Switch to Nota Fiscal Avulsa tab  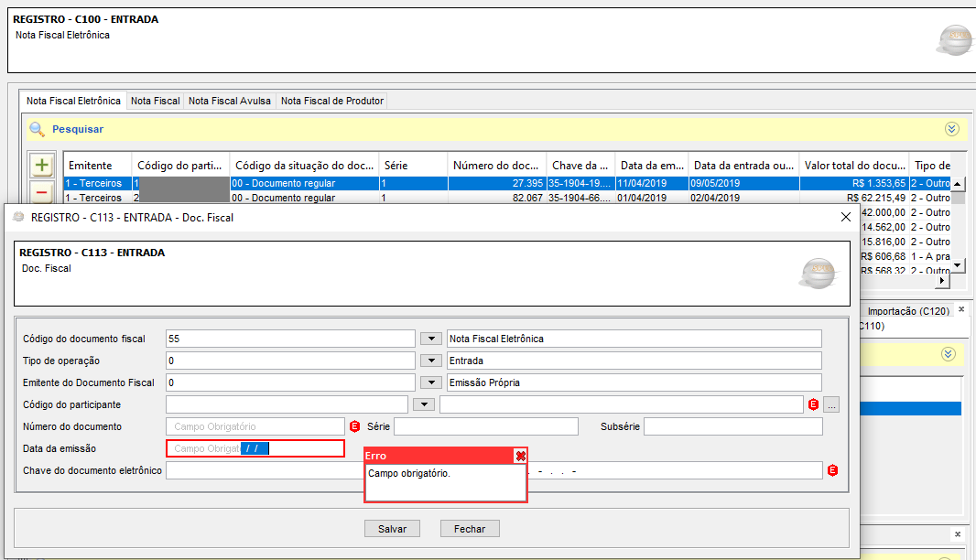pyautogui.click(x=230, y=101)
